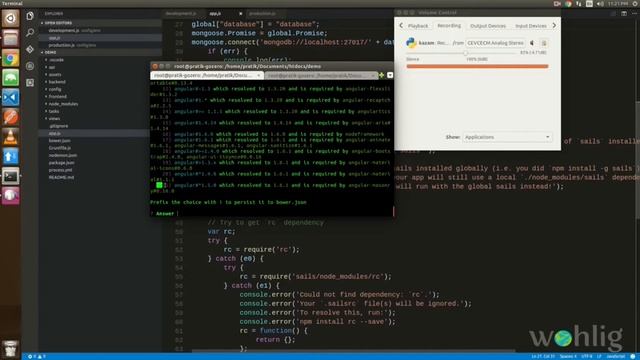Screen dimensions: 640x360
Task: Open the pink magnifier app in the dock
Action: (x=10, y=195)
